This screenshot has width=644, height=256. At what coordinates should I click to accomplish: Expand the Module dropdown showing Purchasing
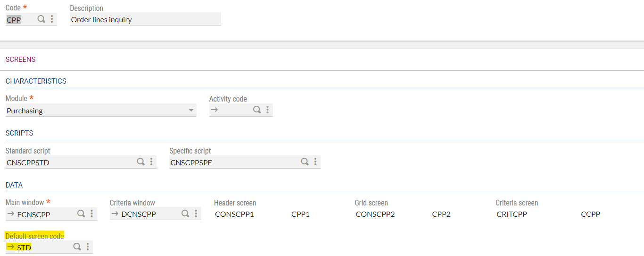[x=191, y=111]
